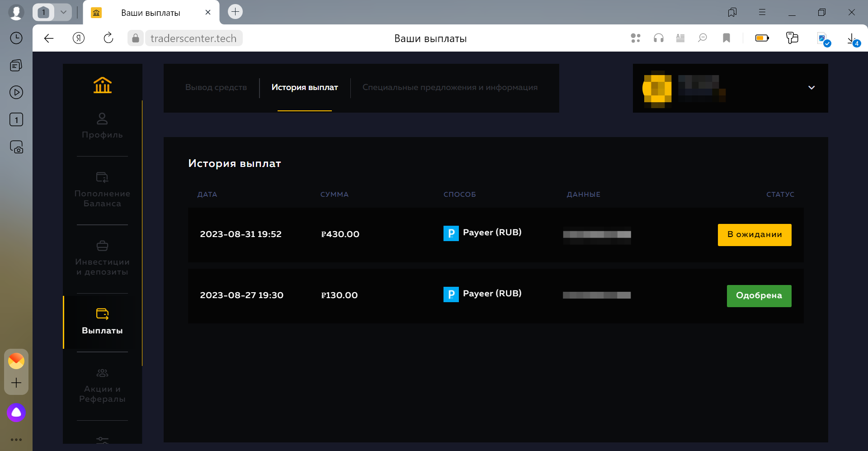
Task: Open Акции и Рефералы section
Action: pyautogui.click(x=102, y=385)
